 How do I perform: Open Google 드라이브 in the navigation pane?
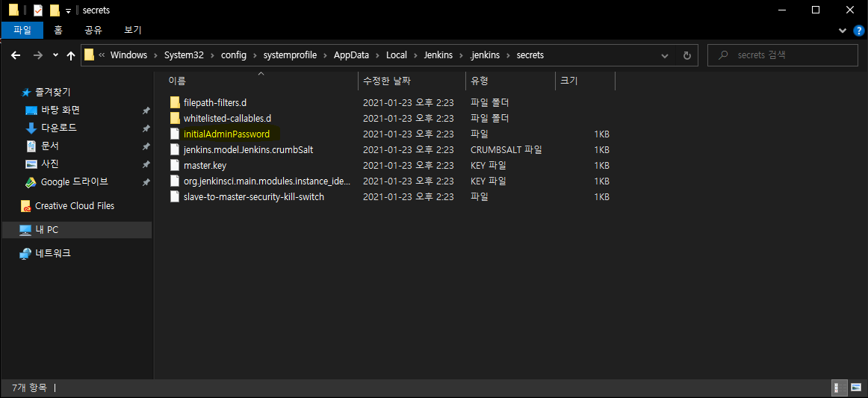(x=74, y=181)
